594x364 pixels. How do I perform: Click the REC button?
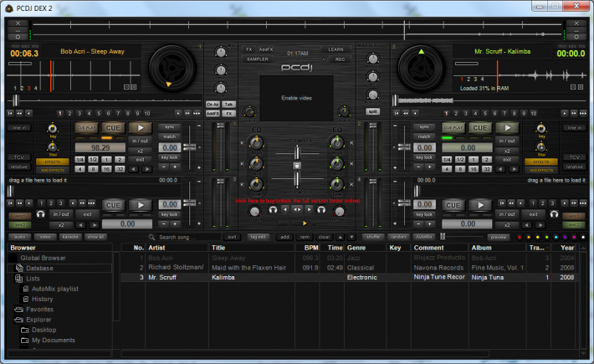[340, 59]
